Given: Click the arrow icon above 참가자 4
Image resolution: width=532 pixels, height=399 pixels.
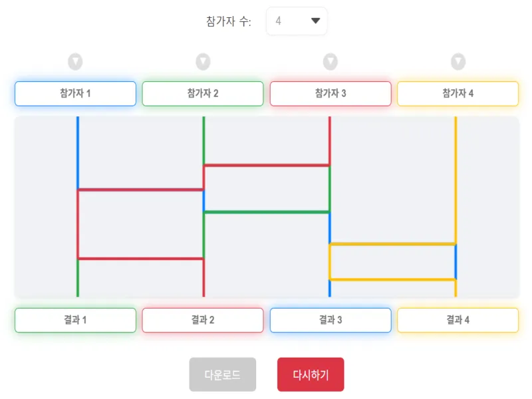Looking at the screenshot, I should click(457, 62).
